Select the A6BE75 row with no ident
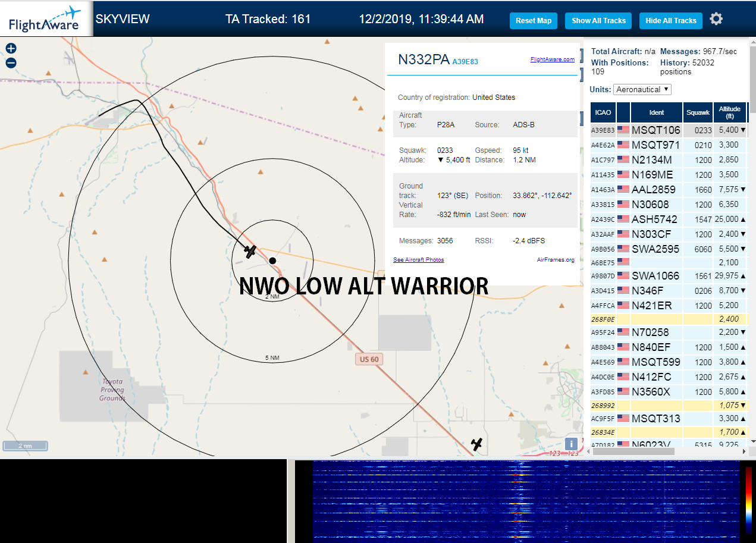 pyautogui.click(x=669, y=262)
